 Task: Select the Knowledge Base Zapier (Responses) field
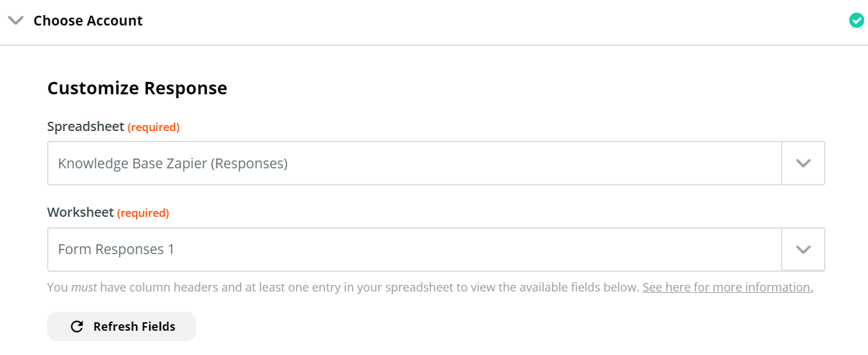point(415,163)
